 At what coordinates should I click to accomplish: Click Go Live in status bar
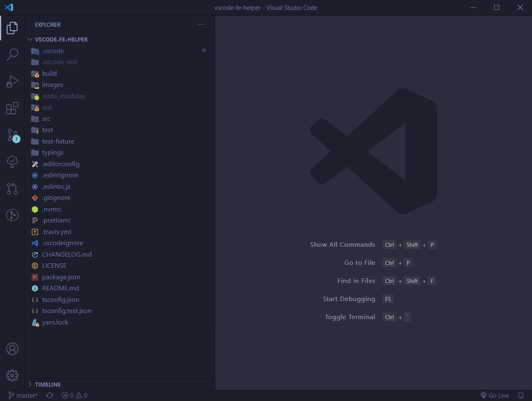tap(495, 395)
